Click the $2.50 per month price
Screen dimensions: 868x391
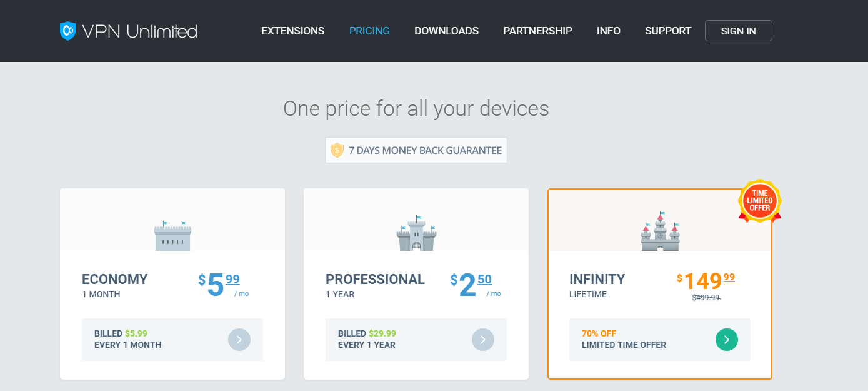coord(476,285)
